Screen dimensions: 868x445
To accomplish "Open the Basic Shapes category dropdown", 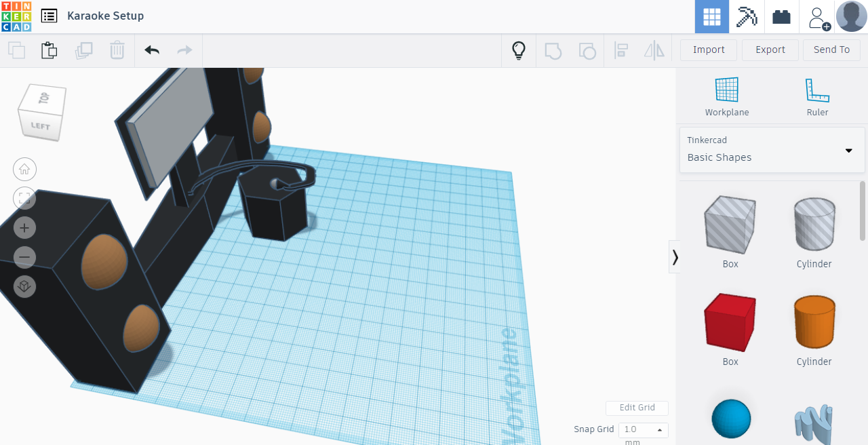I will [772, 149].
